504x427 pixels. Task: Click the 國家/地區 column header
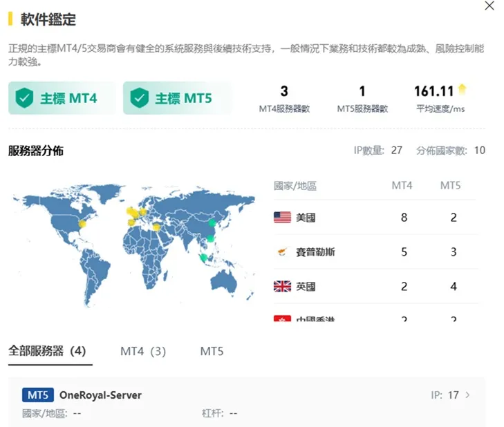295,186
